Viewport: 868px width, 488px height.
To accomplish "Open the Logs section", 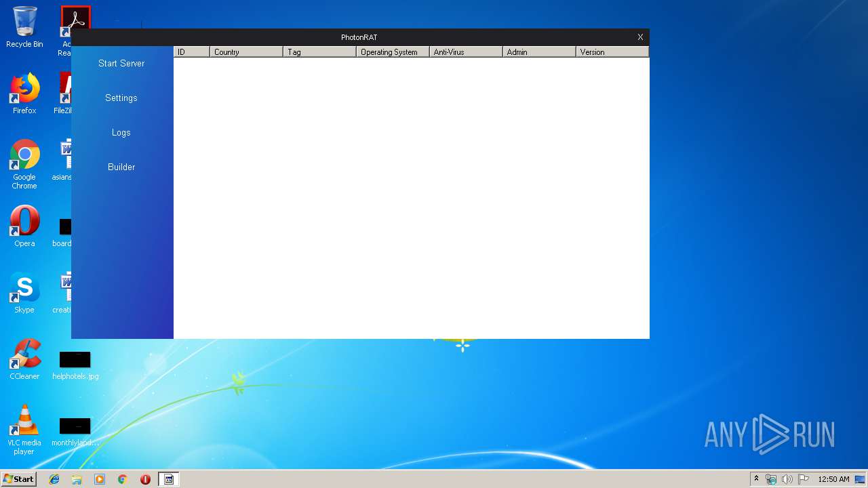I will click(x=121, y=132).
